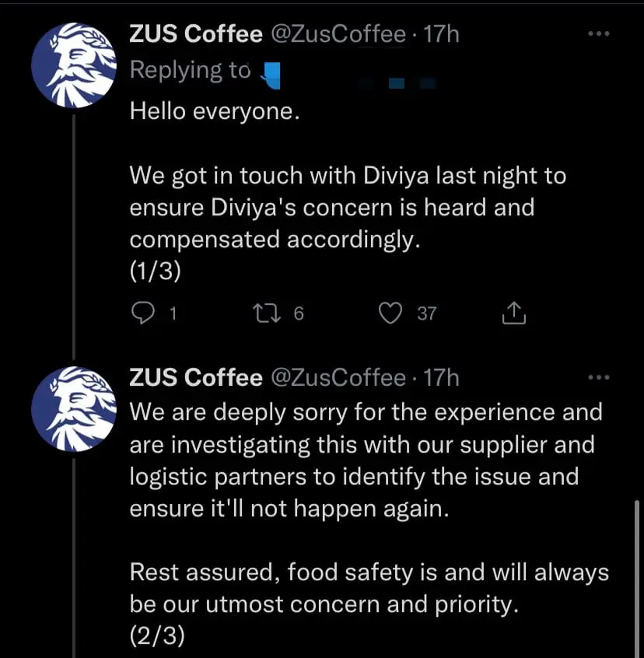Click the reply count of 1

173,313
